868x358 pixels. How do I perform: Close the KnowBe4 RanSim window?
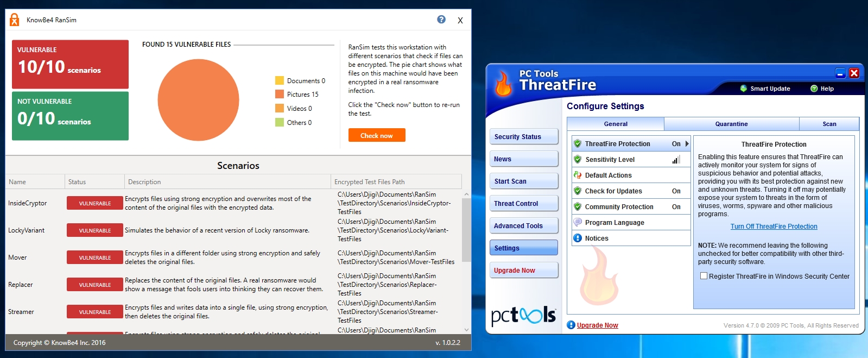click(460, 20)
